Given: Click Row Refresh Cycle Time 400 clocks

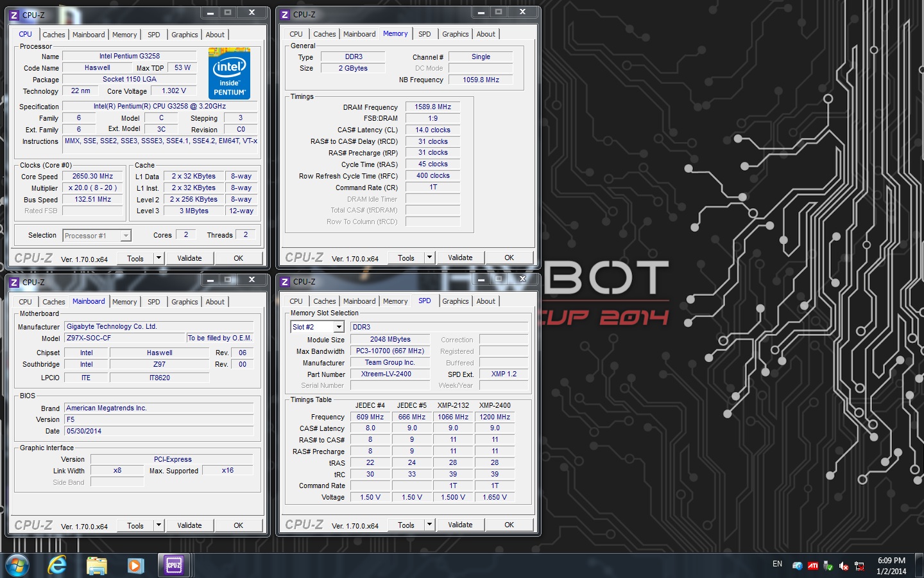Looking at the screenshot, I should tap(432, 176).
